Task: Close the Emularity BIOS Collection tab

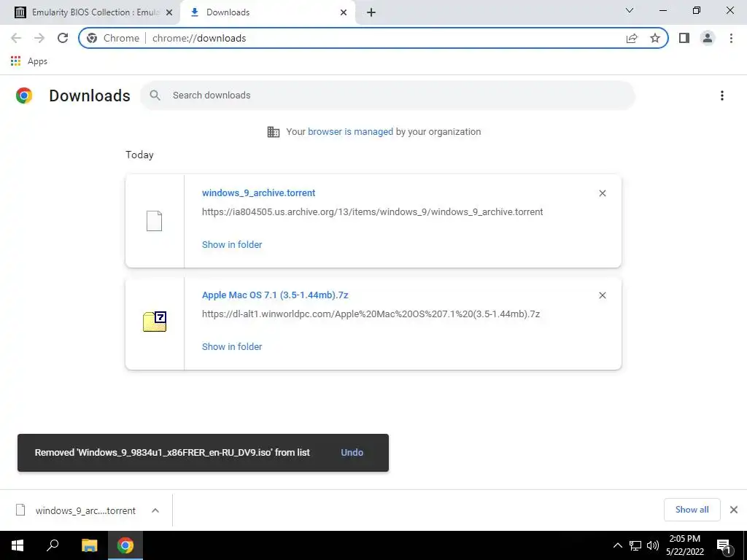Action: coord(169,12)
